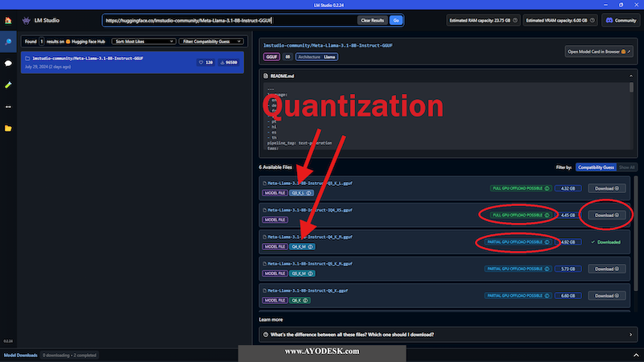The height and width of the screenshot is (362, 644).
Task: Click the MODEL FILE tag on IQ4_XS row
Action: click(275, 220)
